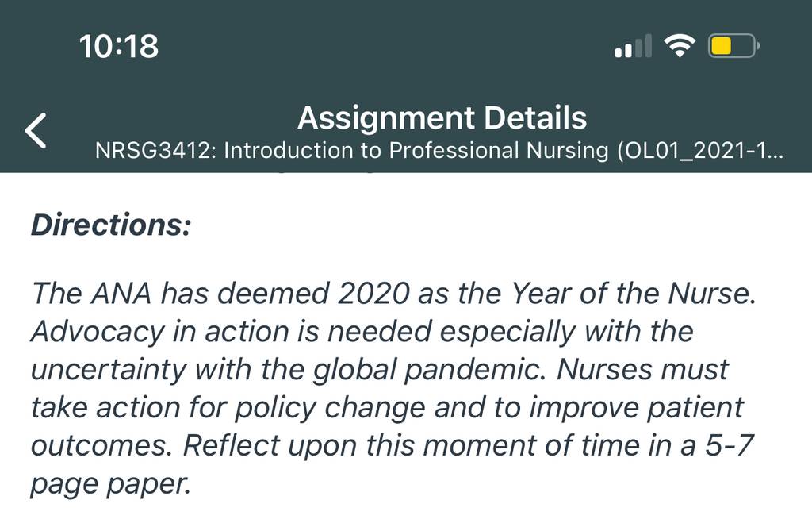Tap the phrase Year of the Nurse
This screenshot has height=527, width=812.
click(634, 294)
